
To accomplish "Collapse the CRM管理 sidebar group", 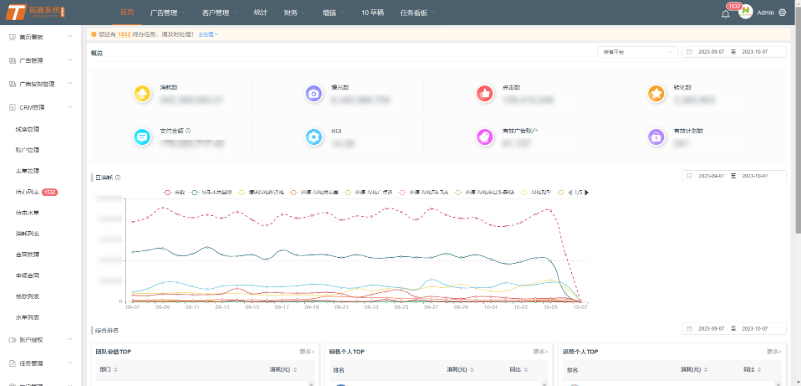I will (x=70, y=108).
